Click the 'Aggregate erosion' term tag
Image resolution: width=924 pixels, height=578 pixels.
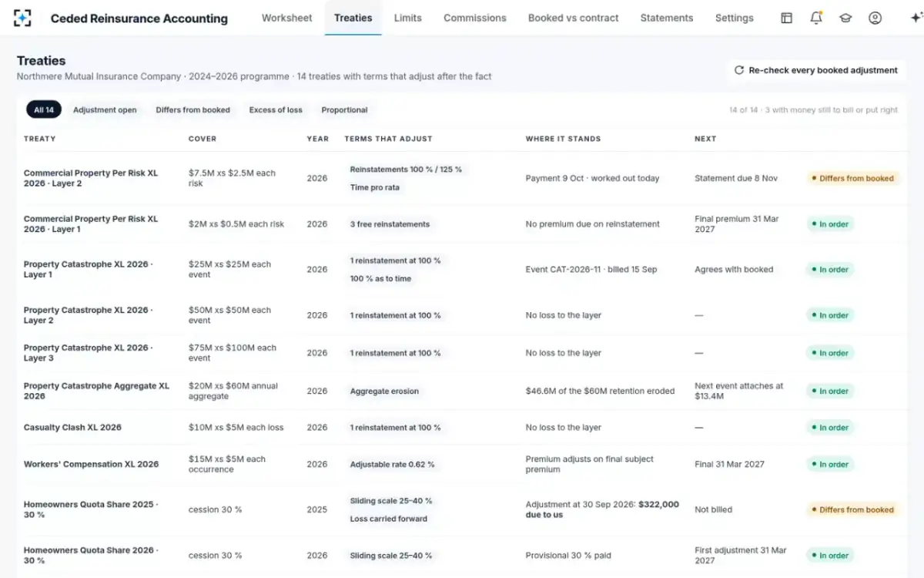(x=384, y=391)
